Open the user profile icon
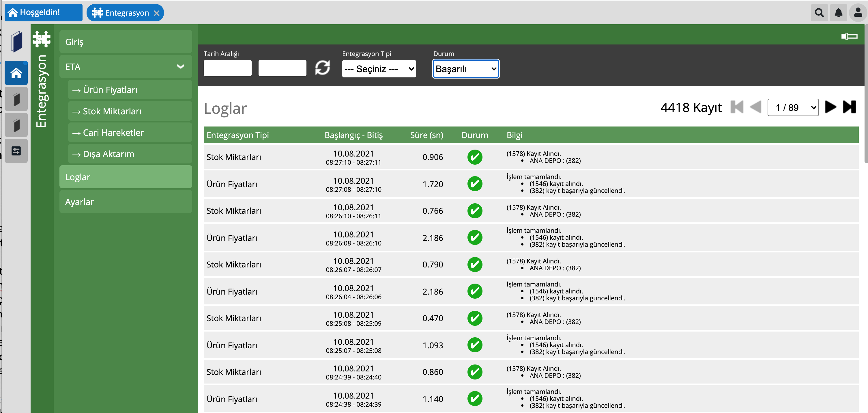 858,13
